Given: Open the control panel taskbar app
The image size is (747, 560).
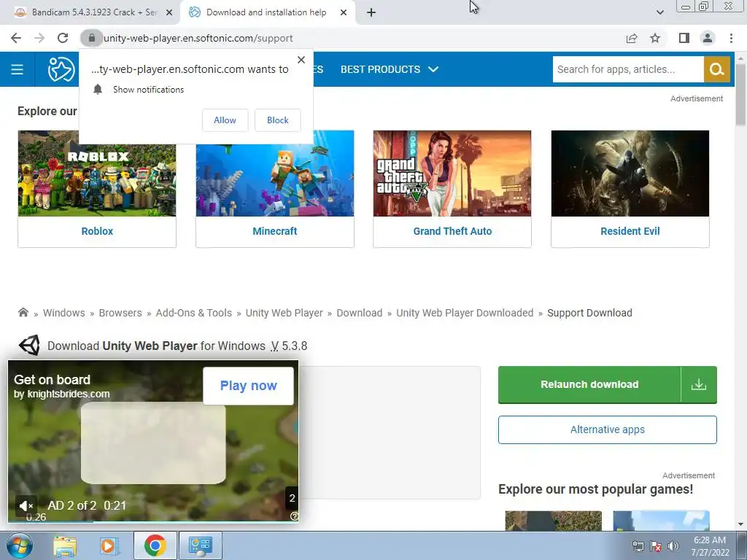Looking at the screenshot, I should click(x=200, y=545).
